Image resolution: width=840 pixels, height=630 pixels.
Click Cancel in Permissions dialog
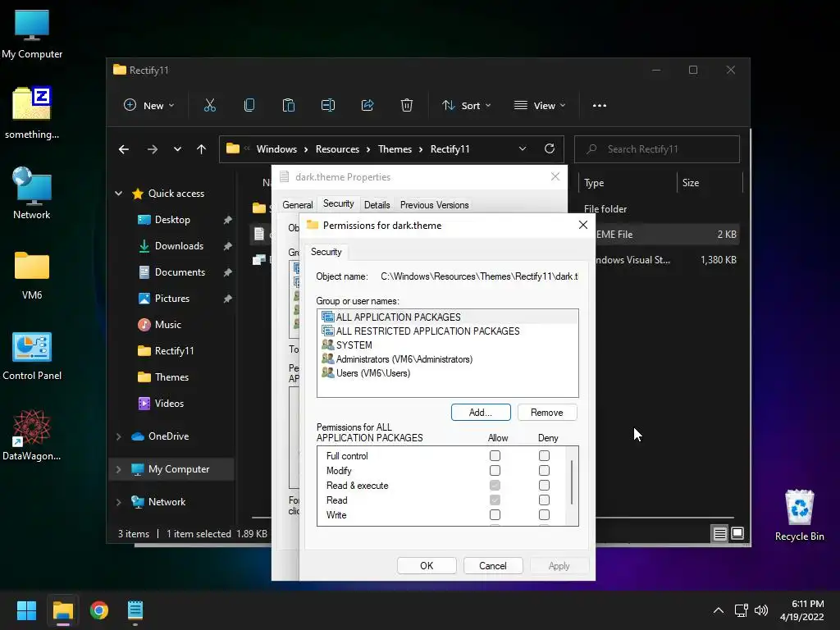(493, 566)
